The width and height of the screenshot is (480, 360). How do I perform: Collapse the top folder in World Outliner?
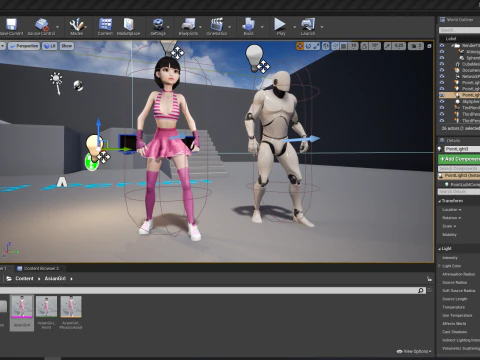453,45
